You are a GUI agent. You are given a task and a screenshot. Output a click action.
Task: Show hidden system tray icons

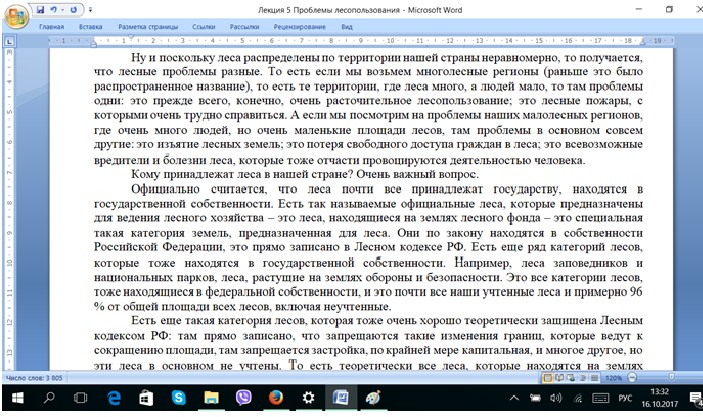point(514,398)
